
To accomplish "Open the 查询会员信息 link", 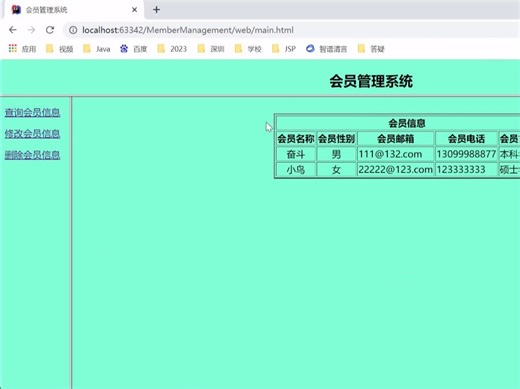I will click(32, 112).
